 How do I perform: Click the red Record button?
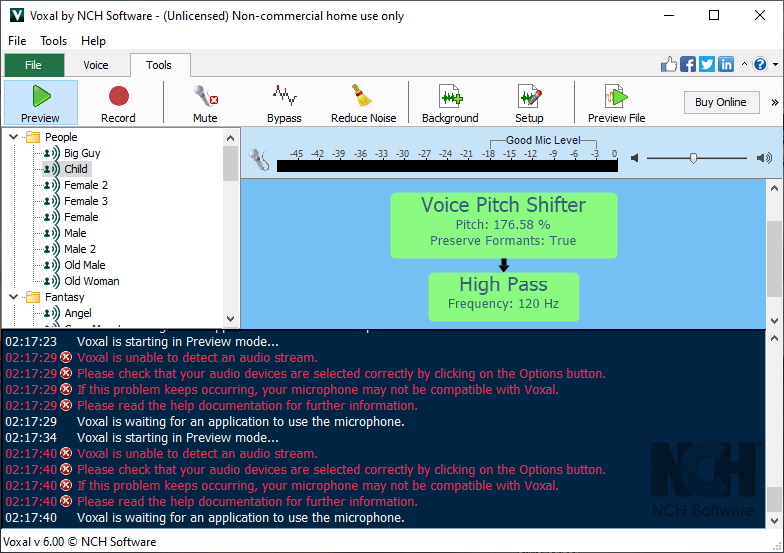pyautogui.click(x=118, y=102)
